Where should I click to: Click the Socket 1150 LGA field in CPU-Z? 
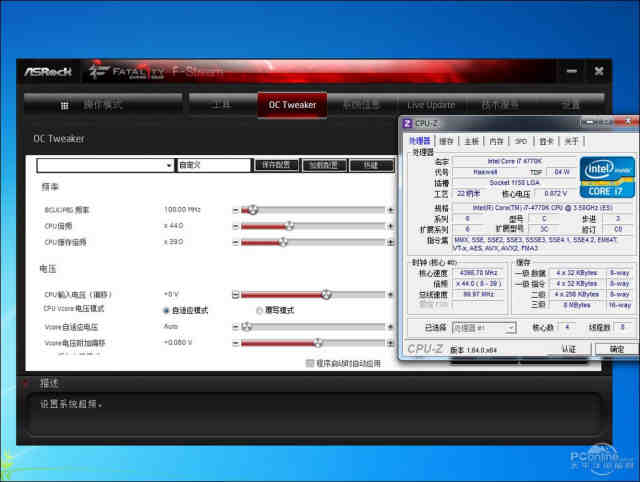pyautogui.click(x=515, y=183)
